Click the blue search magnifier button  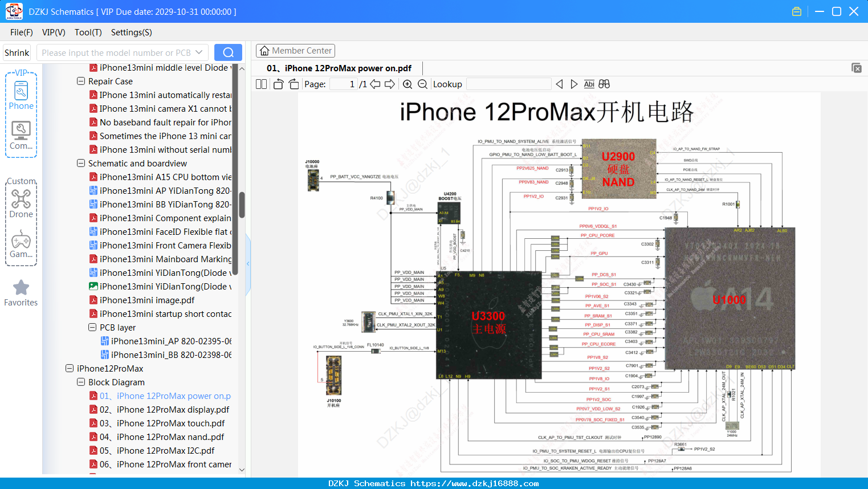point(228,52)
